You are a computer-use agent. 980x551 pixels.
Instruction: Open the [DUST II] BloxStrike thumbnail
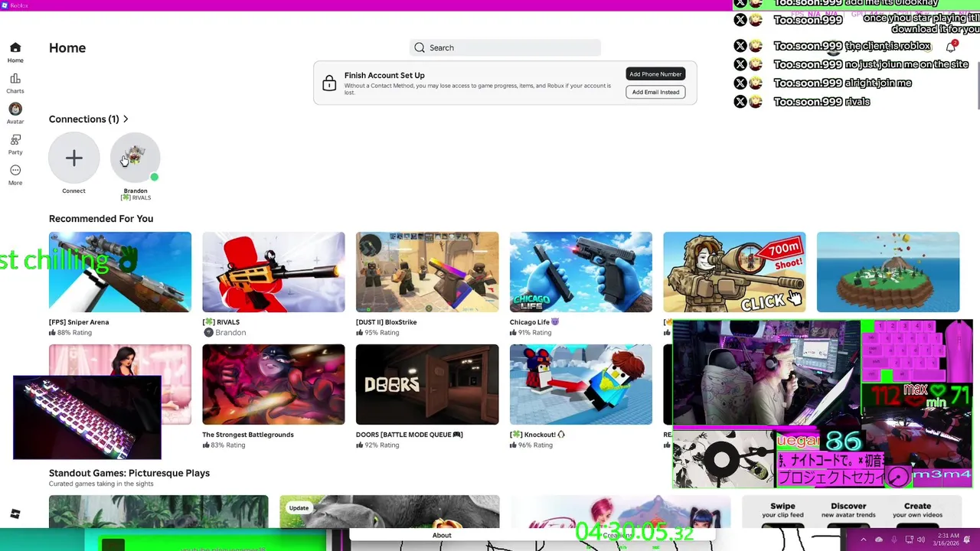tap(427, 272)
